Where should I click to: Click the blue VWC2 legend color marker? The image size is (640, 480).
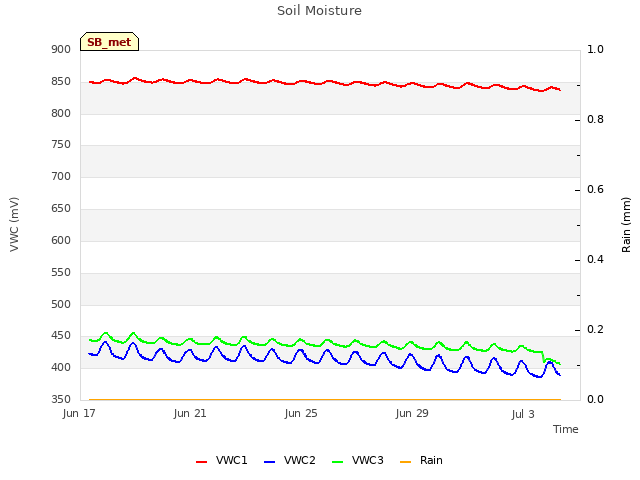pos(269,462)
